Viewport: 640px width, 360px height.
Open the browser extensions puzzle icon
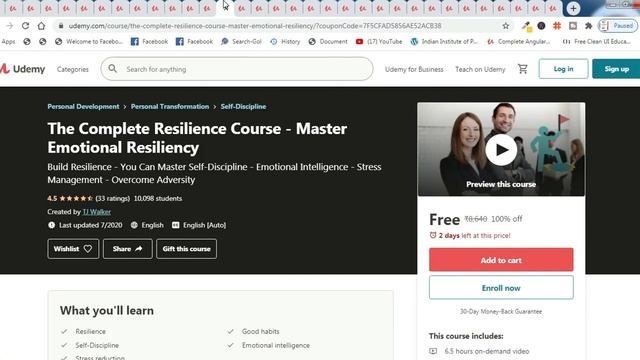pos(588,26)
